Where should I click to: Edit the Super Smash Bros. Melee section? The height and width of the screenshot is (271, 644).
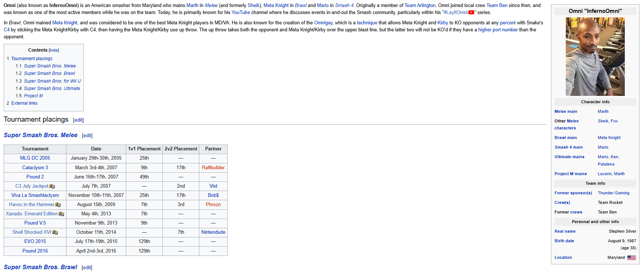coord(87,136)
